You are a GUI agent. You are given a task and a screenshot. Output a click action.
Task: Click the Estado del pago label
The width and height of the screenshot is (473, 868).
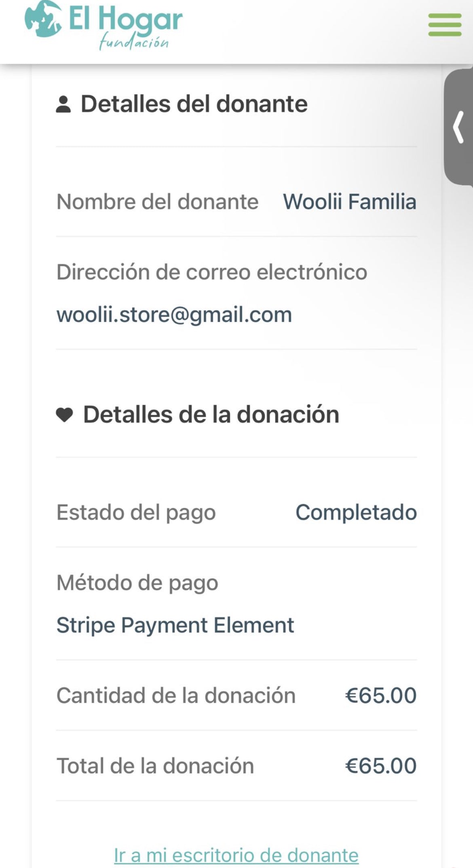point(136,512)
